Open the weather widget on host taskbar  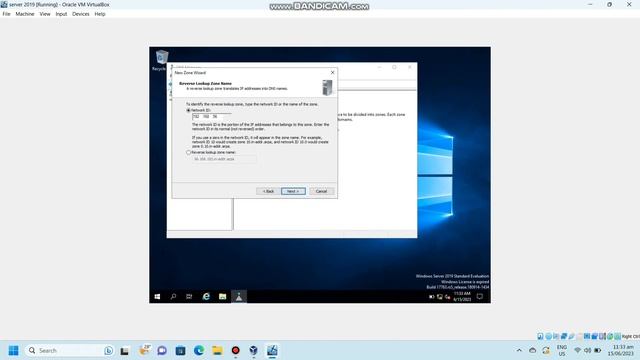144,350
